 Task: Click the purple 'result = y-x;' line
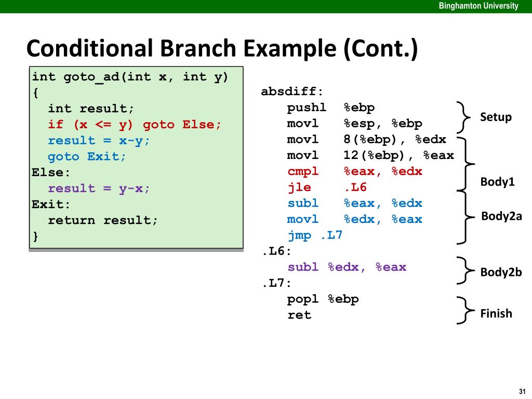tap(99, 188)
